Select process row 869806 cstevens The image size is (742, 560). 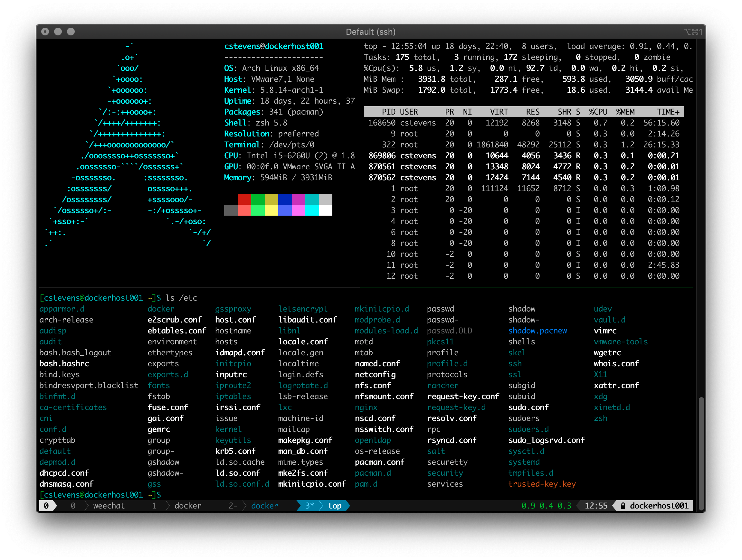(524, 155)
